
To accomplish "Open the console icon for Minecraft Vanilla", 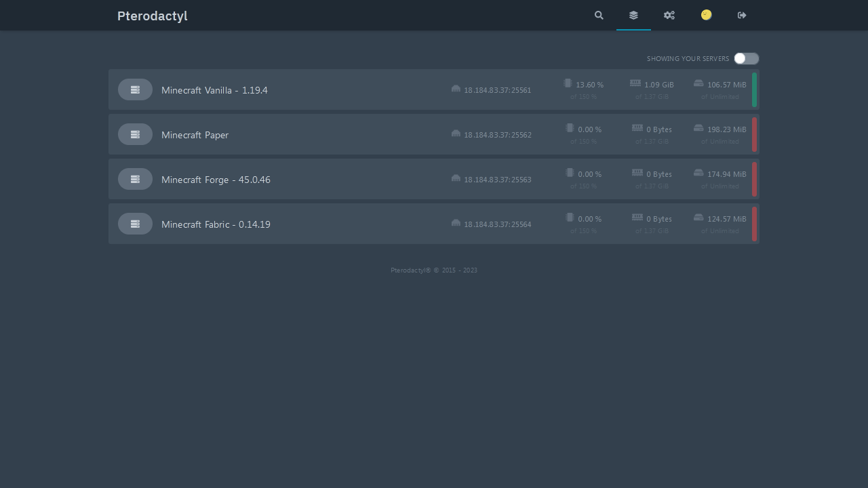I will tap(135, 89).
